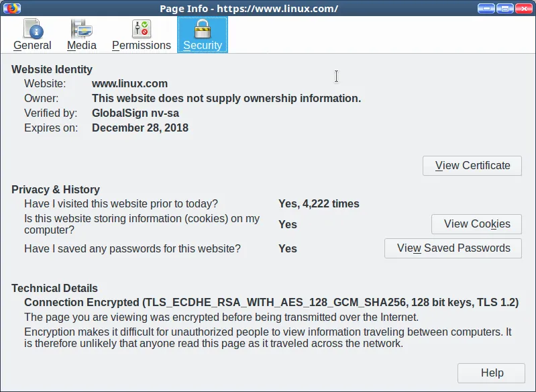This screenshot has height=392, width=536.
Task: Click the Connection Encrypted cipher line
Action: (x=271, y=303)
